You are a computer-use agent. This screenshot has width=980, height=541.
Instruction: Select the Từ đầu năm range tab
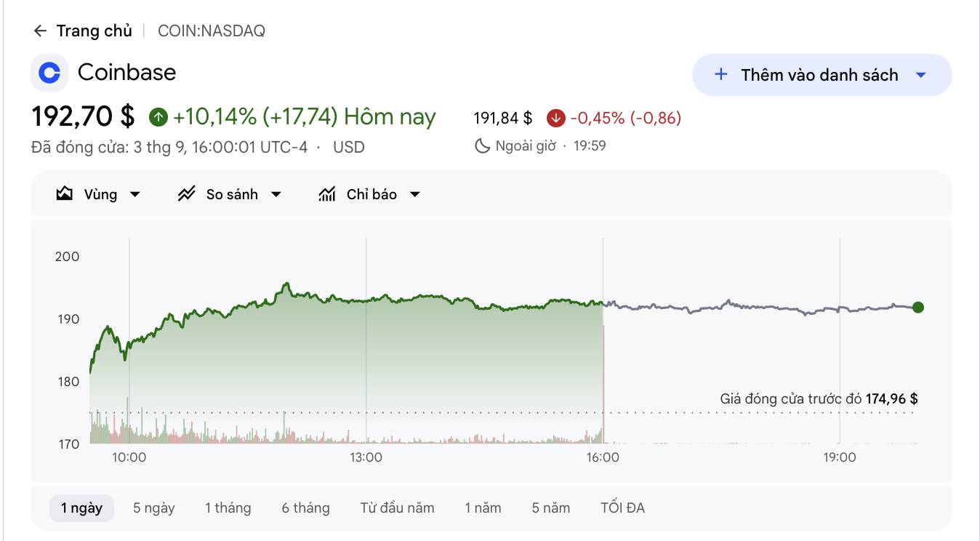pos(397,508)
